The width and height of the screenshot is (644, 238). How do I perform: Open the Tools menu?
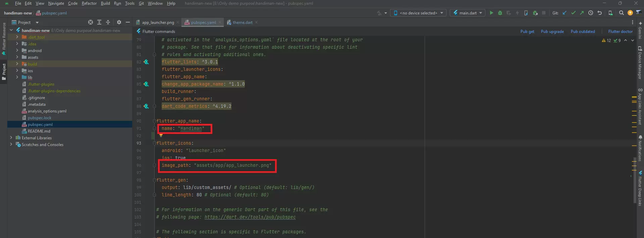pos(130,3)
